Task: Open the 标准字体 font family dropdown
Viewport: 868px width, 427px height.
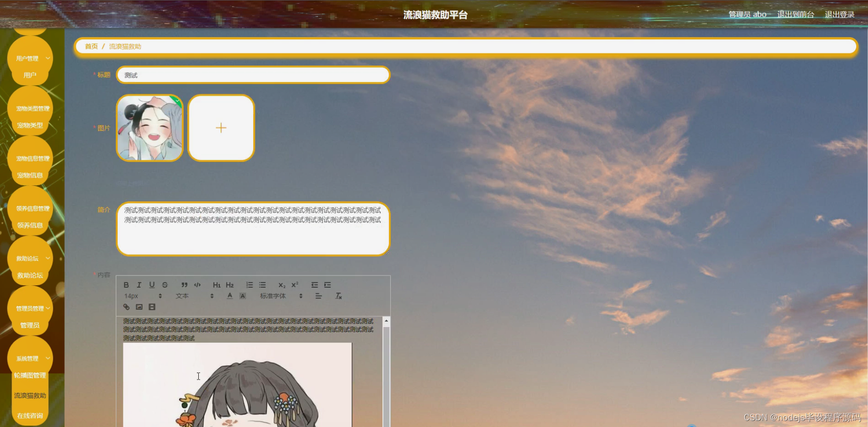Action: click(x=282, y=296)
